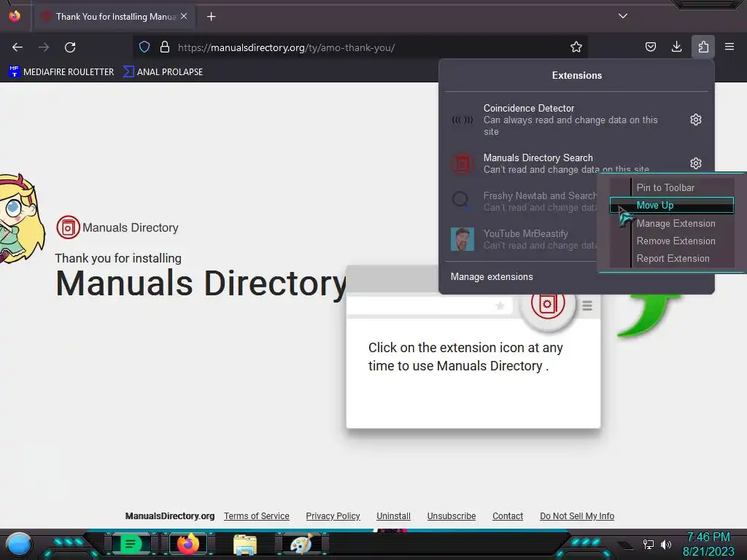Open the green chat app in taskbar
The width and height of the screenshot is (747, 560).
click(131, 544)
